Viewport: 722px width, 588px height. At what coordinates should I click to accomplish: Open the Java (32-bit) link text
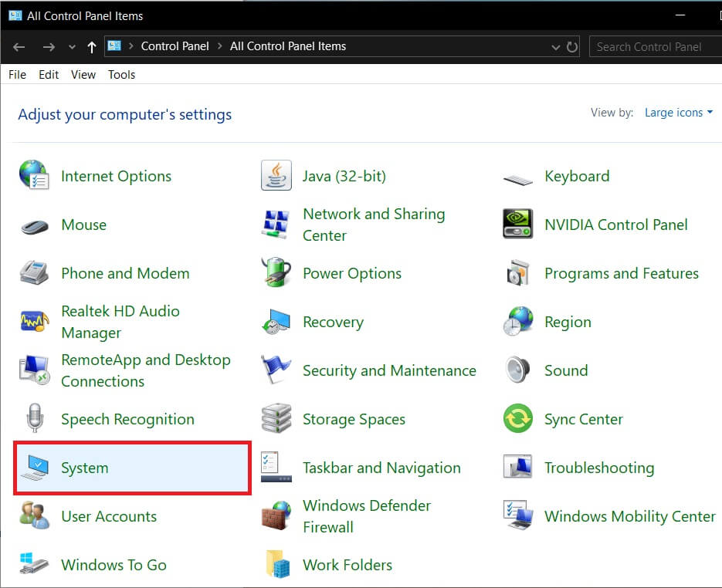pos(344,176)
